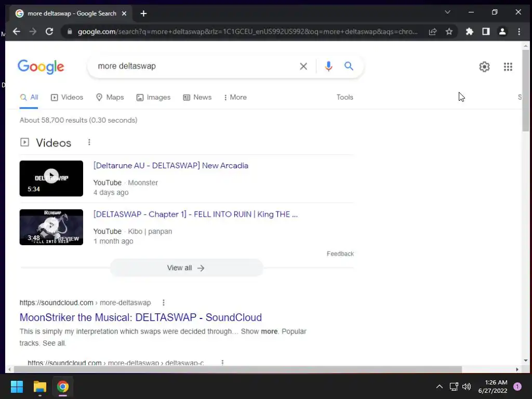Switch to the Videos tab
The width and height of the screenshot is (532, 399).
(67, 97)
